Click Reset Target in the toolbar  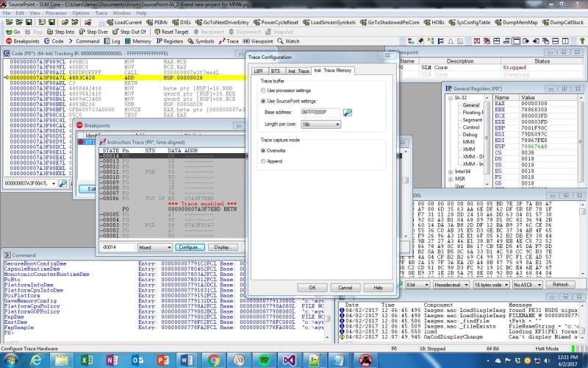point(171,32)
